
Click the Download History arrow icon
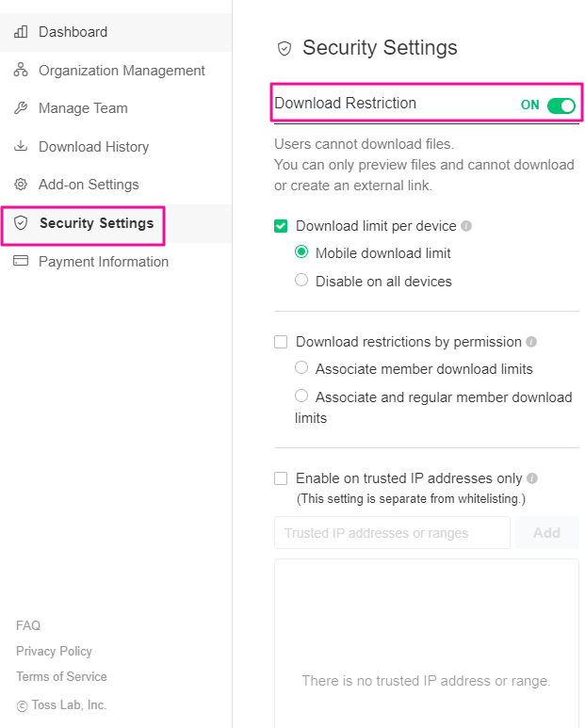[21, 147]
